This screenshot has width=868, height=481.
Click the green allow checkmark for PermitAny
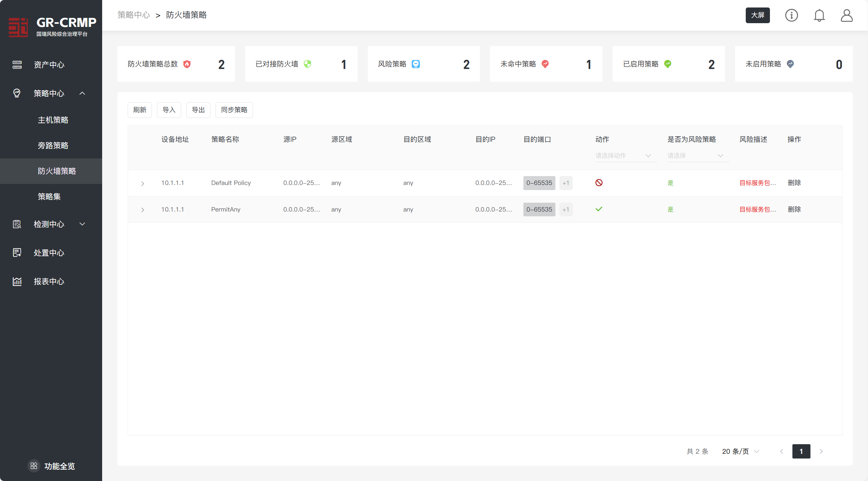coord(599,209)
